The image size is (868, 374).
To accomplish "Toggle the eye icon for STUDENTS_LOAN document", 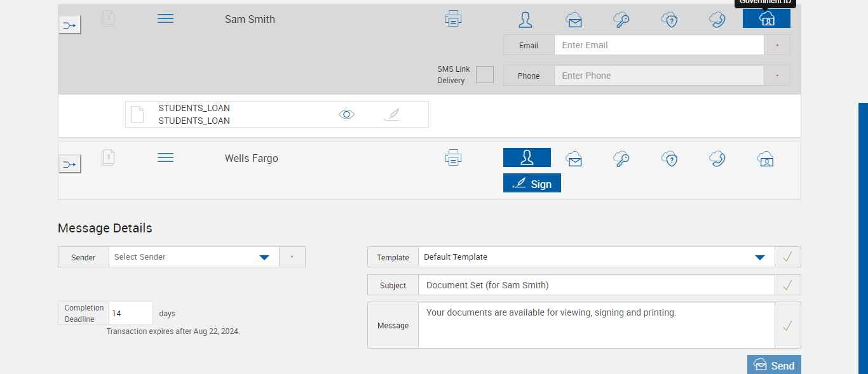I will click(x=346, y=114).
